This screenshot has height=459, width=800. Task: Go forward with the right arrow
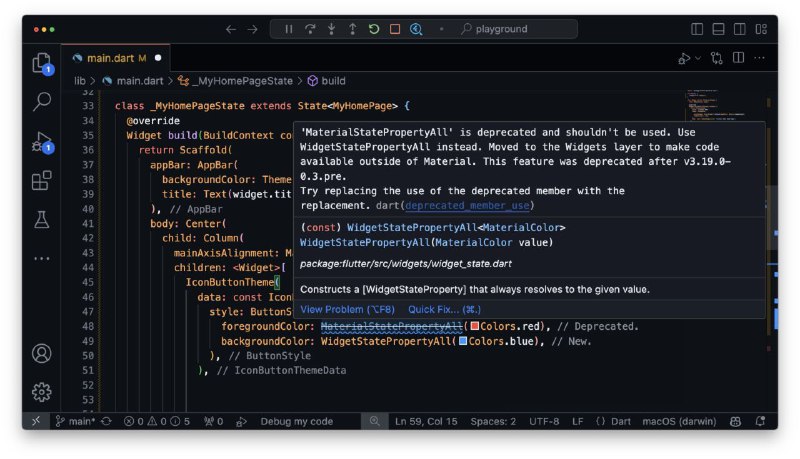(253, 30)
